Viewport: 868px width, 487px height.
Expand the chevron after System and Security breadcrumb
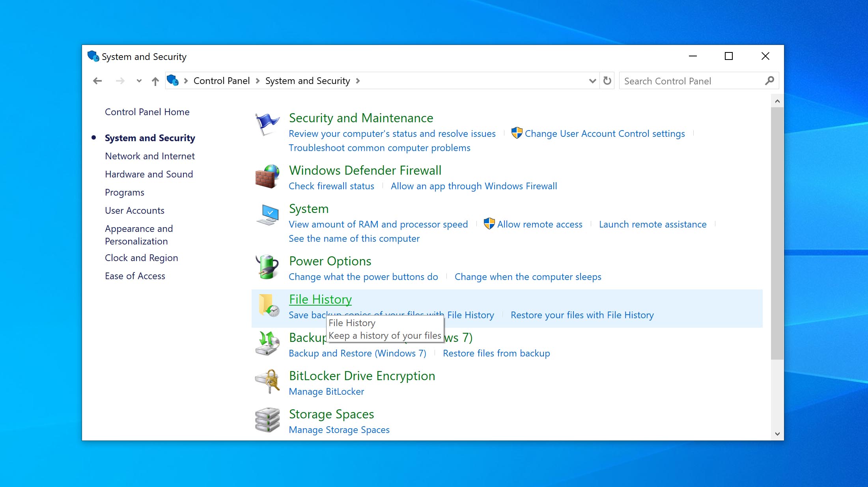(x=358, y=81)
